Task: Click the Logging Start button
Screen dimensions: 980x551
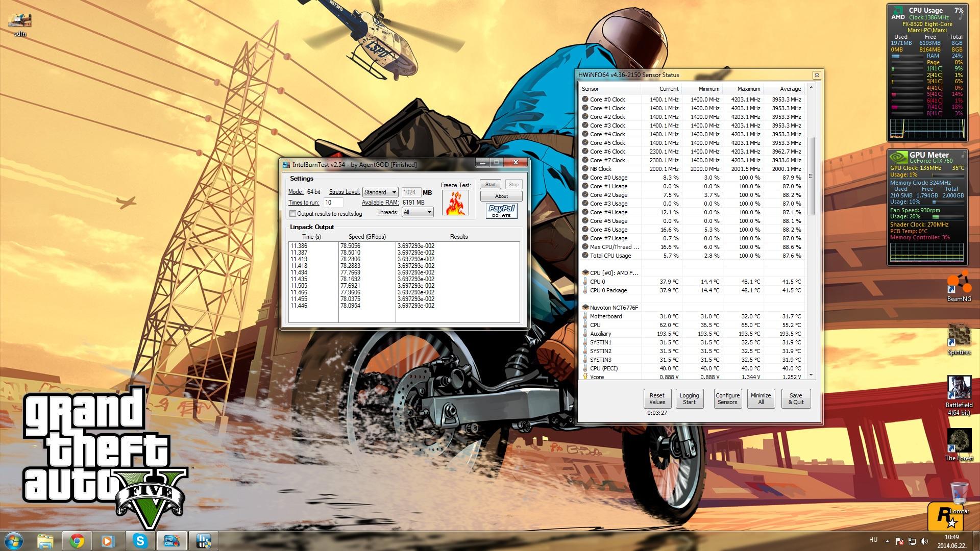Action: pos(689,398)
